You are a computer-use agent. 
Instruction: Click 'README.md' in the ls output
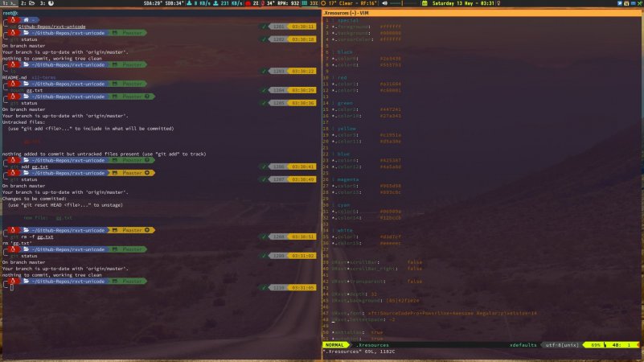[14, 77]
